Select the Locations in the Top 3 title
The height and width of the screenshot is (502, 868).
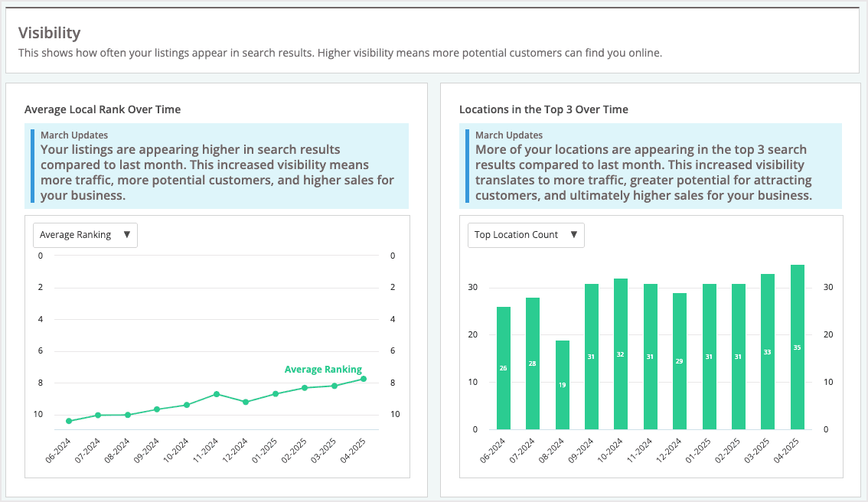(x=543, y=109)
